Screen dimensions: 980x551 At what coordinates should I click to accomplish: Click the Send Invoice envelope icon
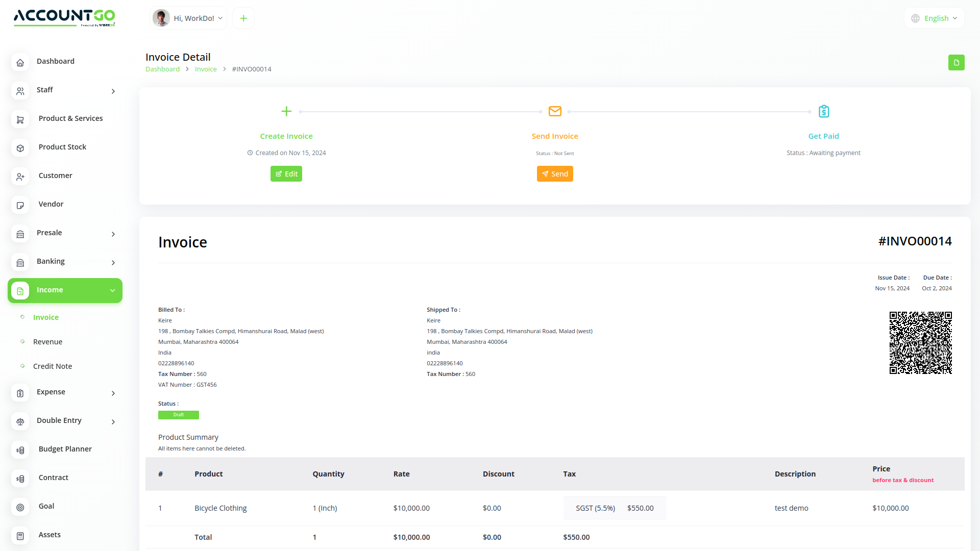tap(555, 111)
